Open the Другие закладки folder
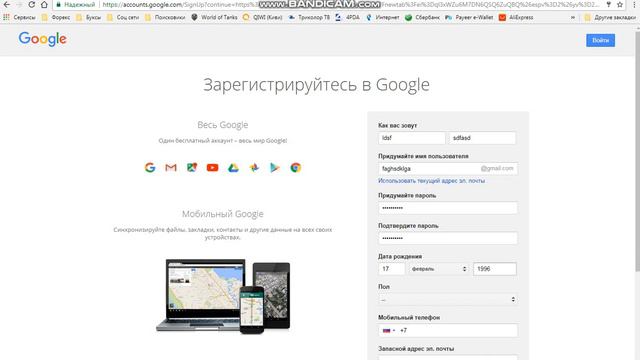This screenshot has width=640, height=360. click(610, 18)
